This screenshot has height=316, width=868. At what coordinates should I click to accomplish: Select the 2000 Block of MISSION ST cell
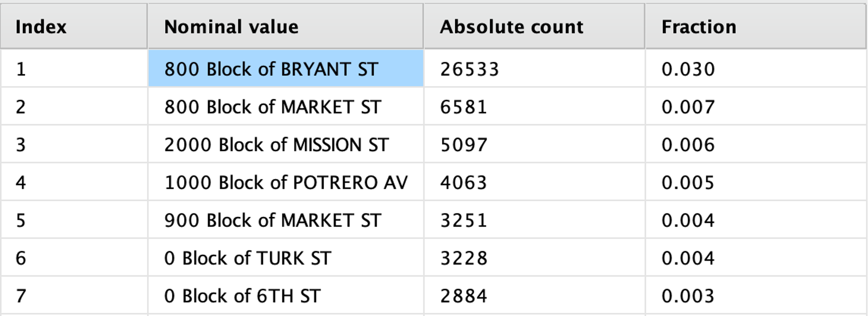coord(286,144)
